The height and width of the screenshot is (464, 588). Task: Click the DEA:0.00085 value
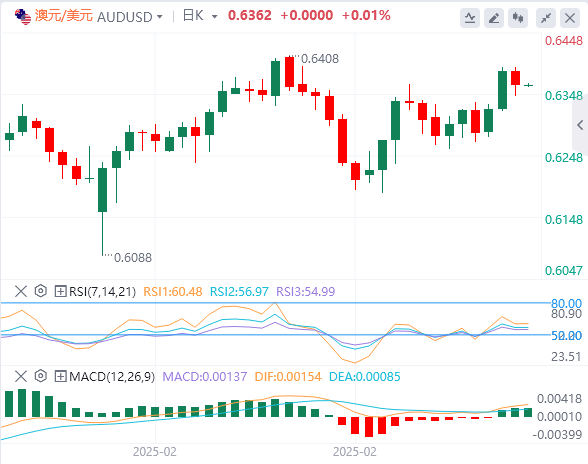pos(365,376)
